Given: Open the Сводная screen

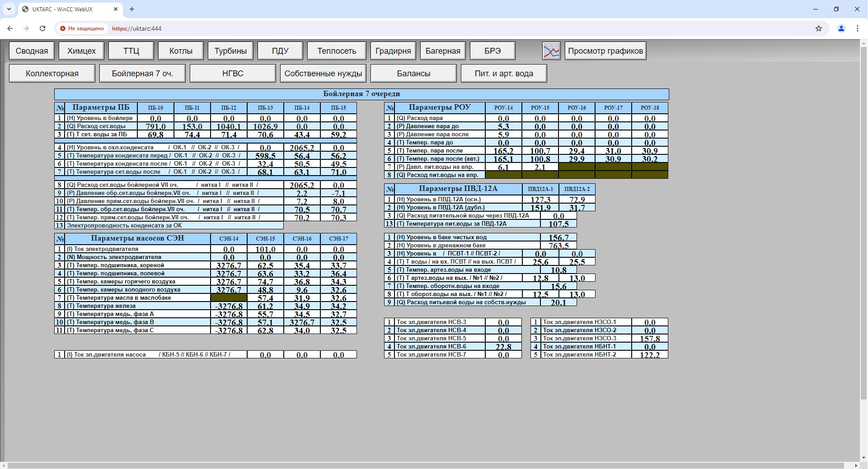Looking at the screenshot, I should click(x=32, y=51).
